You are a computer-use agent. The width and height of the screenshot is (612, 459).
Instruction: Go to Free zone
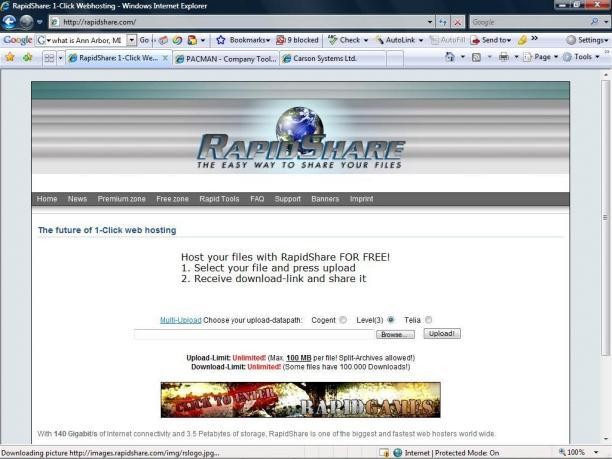point(172,199)
